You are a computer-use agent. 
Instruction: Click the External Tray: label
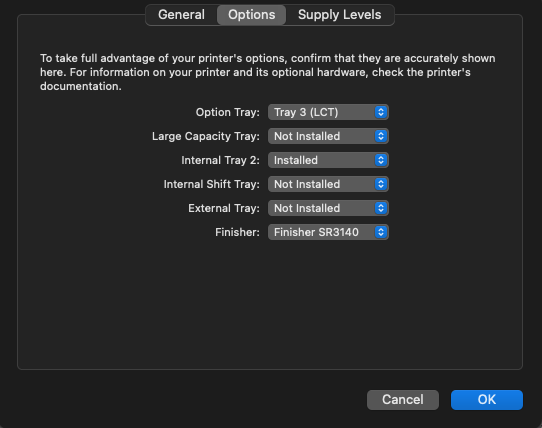click(224, 208)
